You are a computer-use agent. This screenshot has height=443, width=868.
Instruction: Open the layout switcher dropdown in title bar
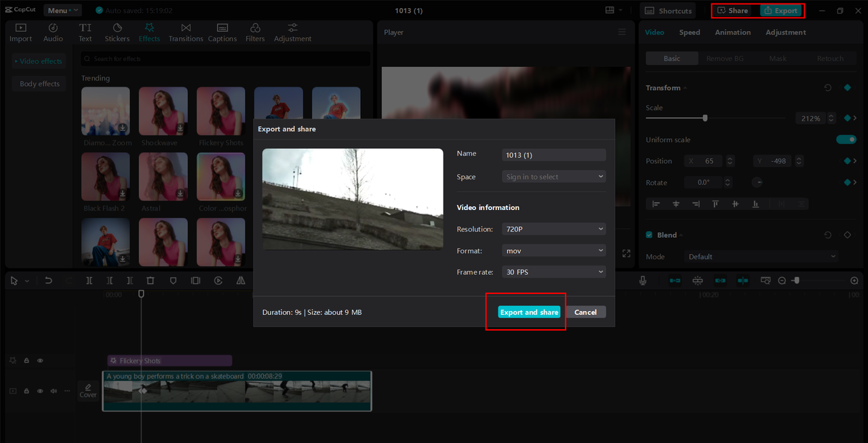click(x=614, y=10)
